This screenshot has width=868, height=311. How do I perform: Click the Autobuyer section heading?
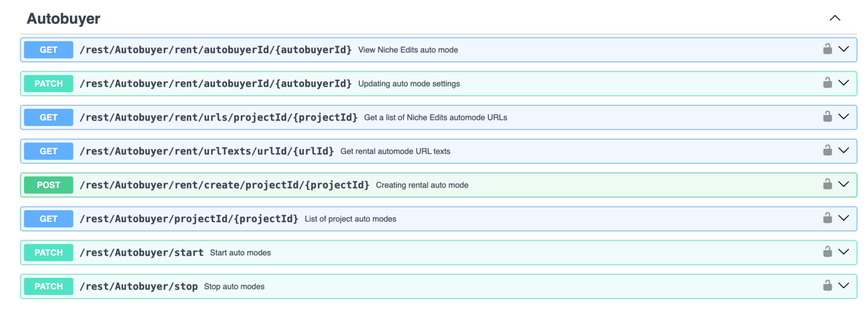[x=64, y=19]
